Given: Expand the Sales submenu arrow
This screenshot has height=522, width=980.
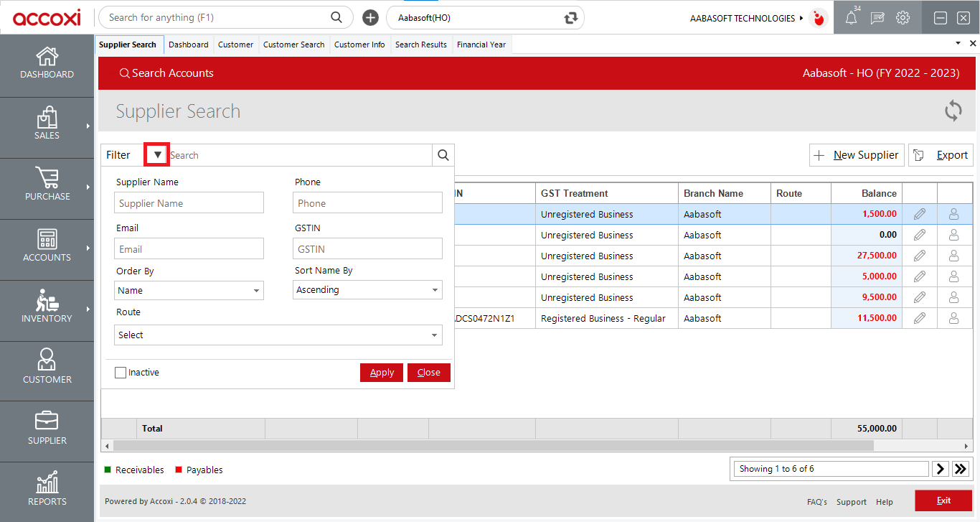Looking at the screenshot, I should point(88,126).
